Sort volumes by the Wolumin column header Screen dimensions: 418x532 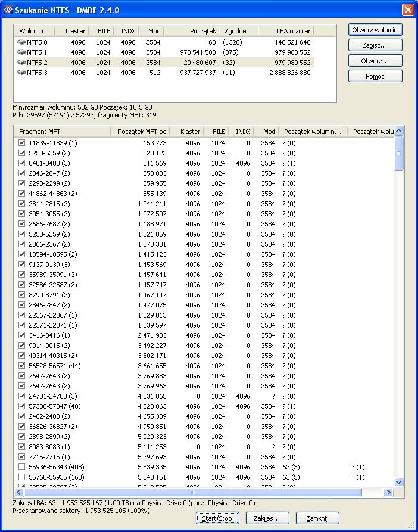click(34, 31)
